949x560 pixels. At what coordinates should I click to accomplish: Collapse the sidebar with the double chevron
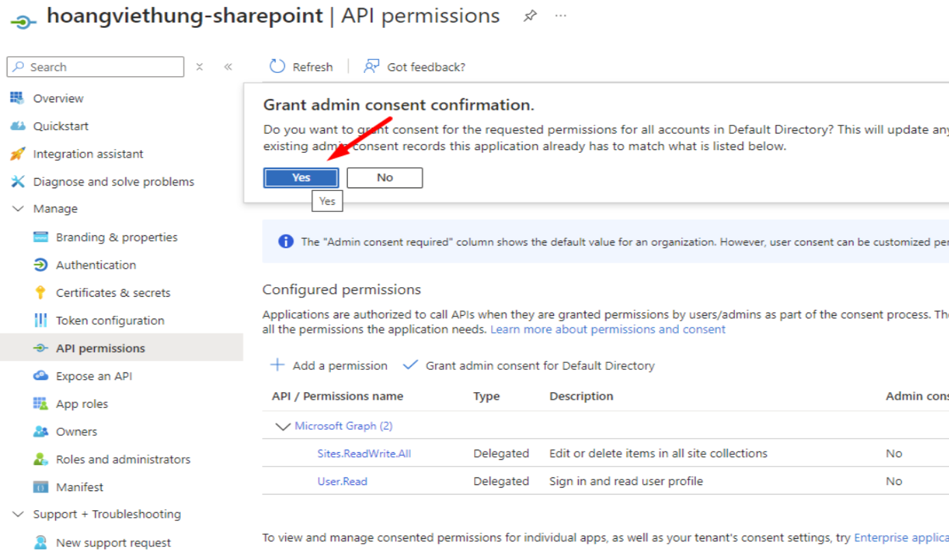228,67
